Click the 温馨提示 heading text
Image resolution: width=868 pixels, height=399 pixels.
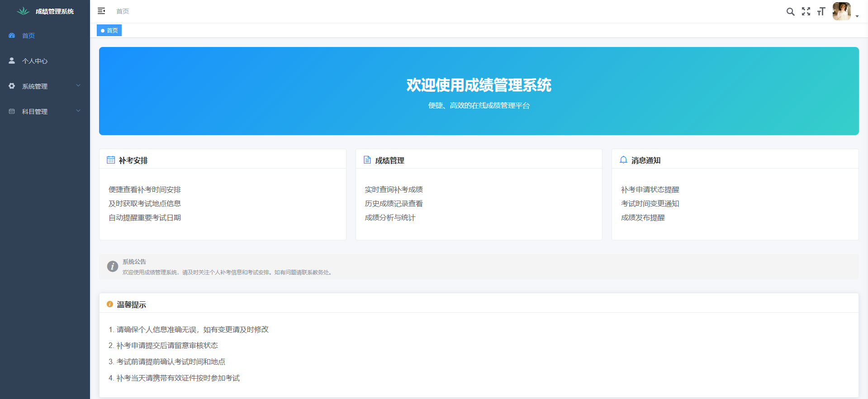[132, 305]
